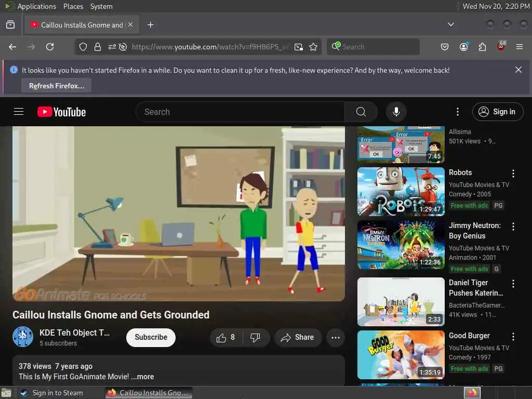Open options menu for Jimmy Neutron video
Screen dimensions: 532x399
(x=513, y=227)
